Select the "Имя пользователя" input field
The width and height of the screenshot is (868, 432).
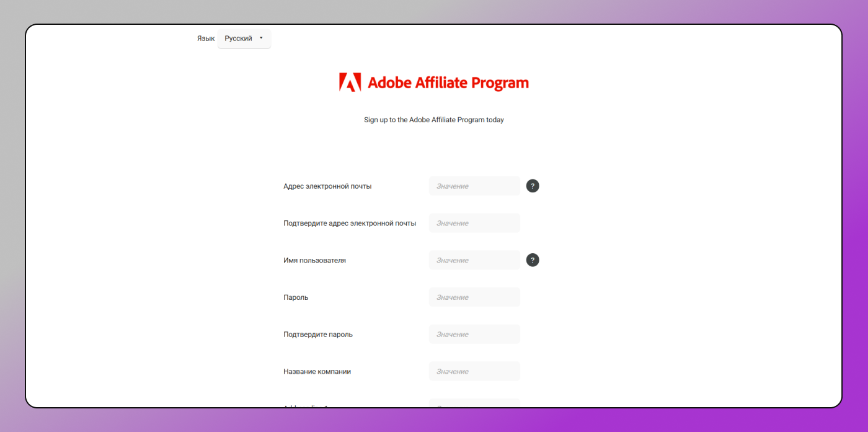(474, 259)
